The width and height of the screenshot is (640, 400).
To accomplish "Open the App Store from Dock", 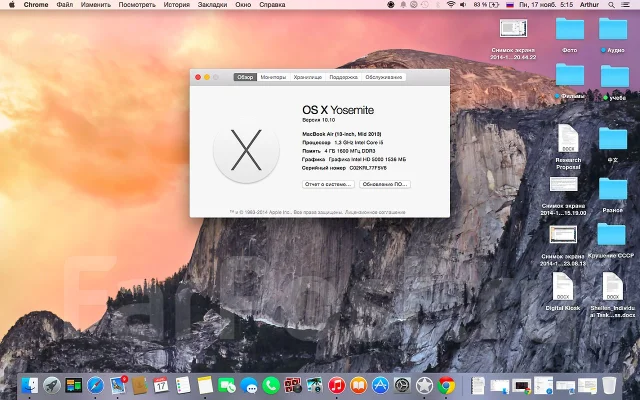I will [x=380, y=385].
